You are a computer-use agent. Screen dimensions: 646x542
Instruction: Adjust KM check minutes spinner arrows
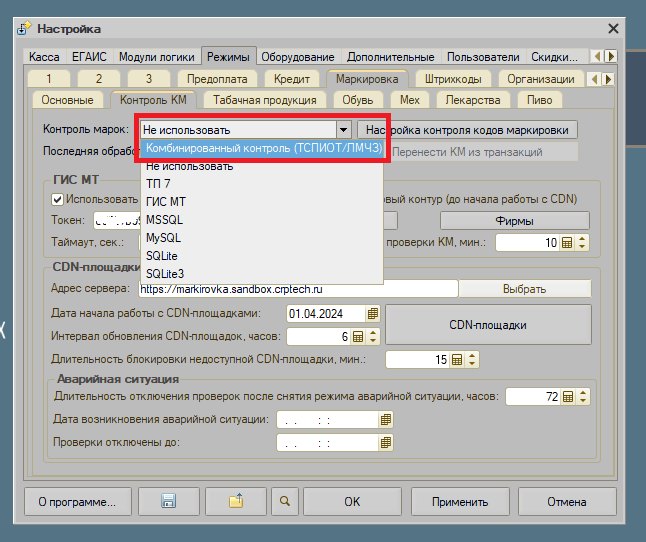[x=581, y=243]
